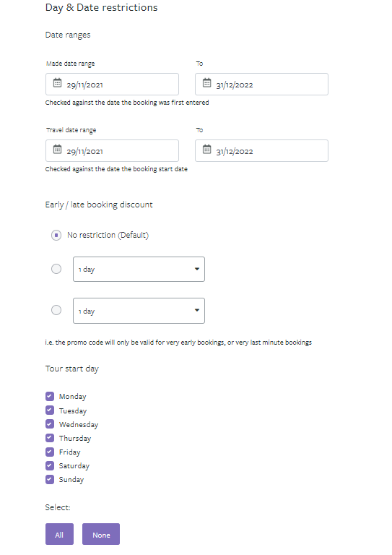Open calendar icon for Travel date range end
Image resolution: width=392 pixels, height=555 pixels.
(206, 150)
